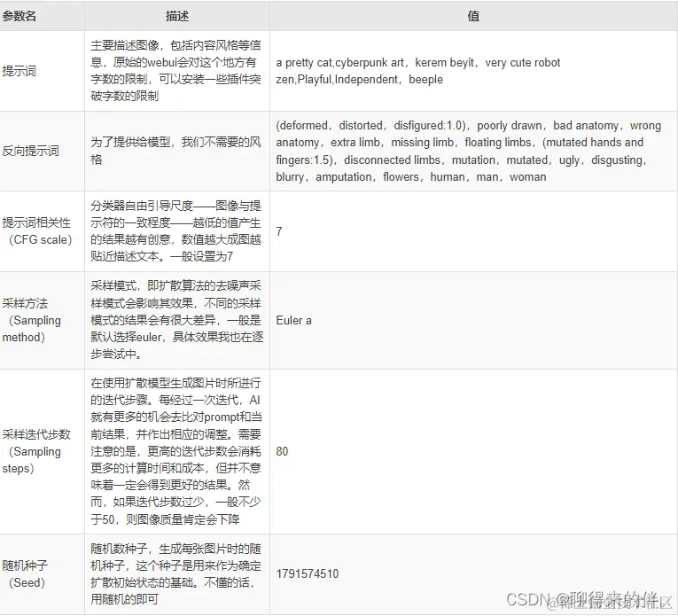Click the 描述 column header
Viewport: 678px width, 616px height.
click(177, 16)
